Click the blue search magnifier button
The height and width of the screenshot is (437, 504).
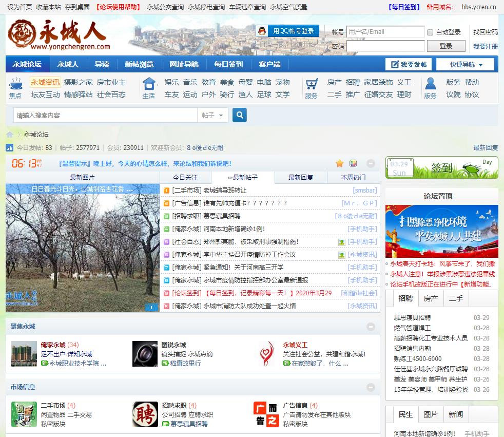(240, 115)
